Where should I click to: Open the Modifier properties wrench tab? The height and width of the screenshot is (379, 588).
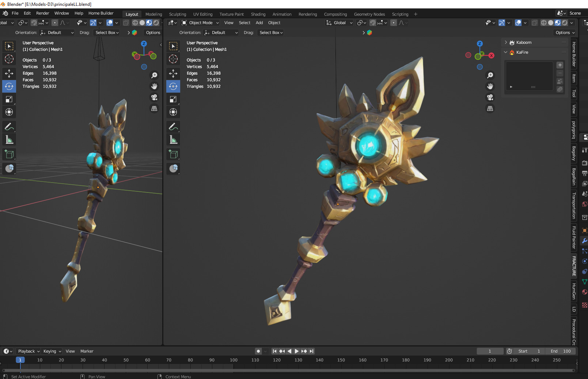[584, 241]
